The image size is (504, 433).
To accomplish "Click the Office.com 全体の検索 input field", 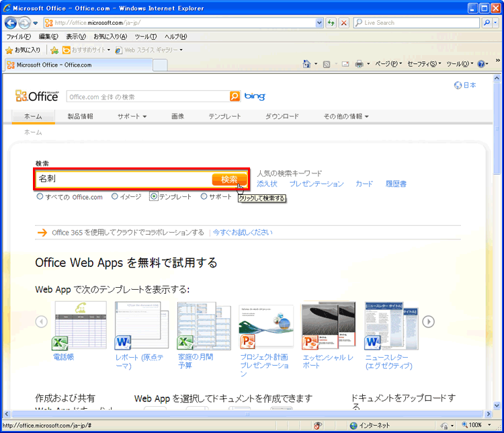I will [148, 97].
